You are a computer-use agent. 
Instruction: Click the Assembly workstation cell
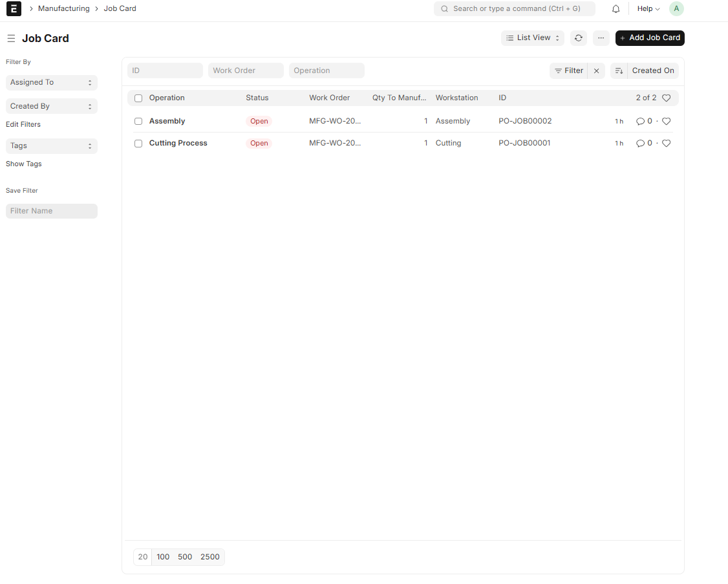[453, 121]
